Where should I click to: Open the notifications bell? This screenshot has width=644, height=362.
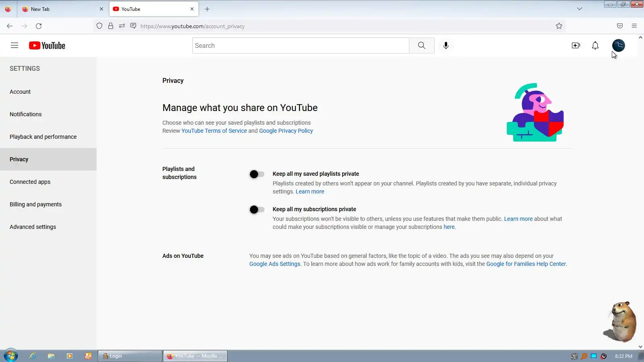pyautogui.click(x=595, y=45)
